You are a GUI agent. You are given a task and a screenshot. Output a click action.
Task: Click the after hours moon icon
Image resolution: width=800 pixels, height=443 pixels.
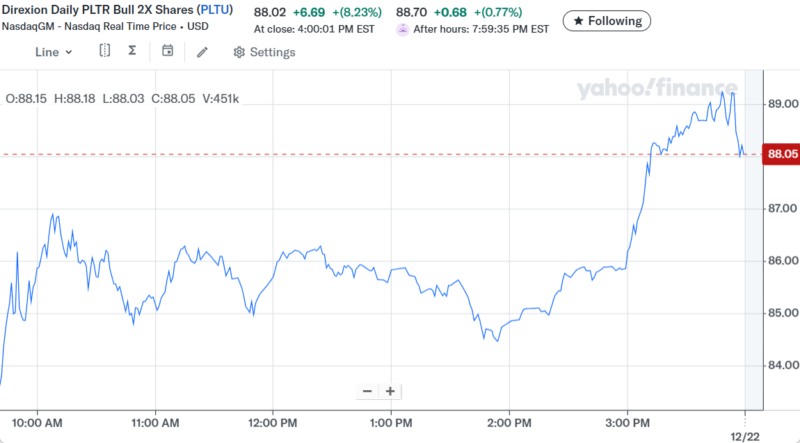[x=402, y=29]
